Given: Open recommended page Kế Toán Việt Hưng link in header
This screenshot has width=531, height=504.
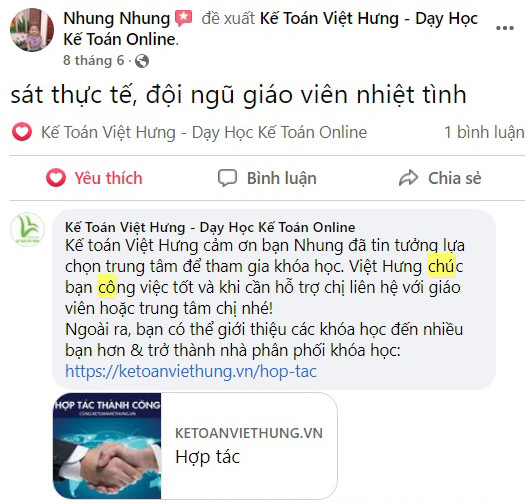Looking at the screenshot, I should [271, 29].
